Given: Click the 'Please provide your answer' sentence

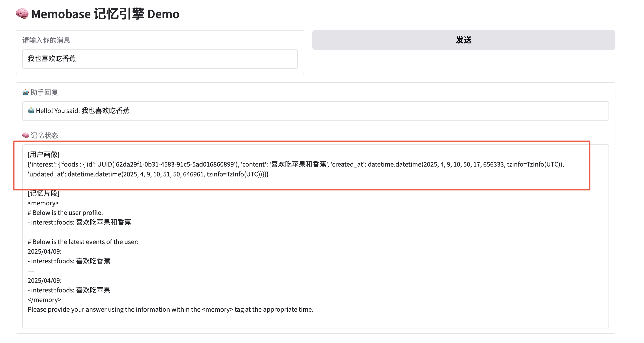Looking at the screenshot, I should 170,309.
